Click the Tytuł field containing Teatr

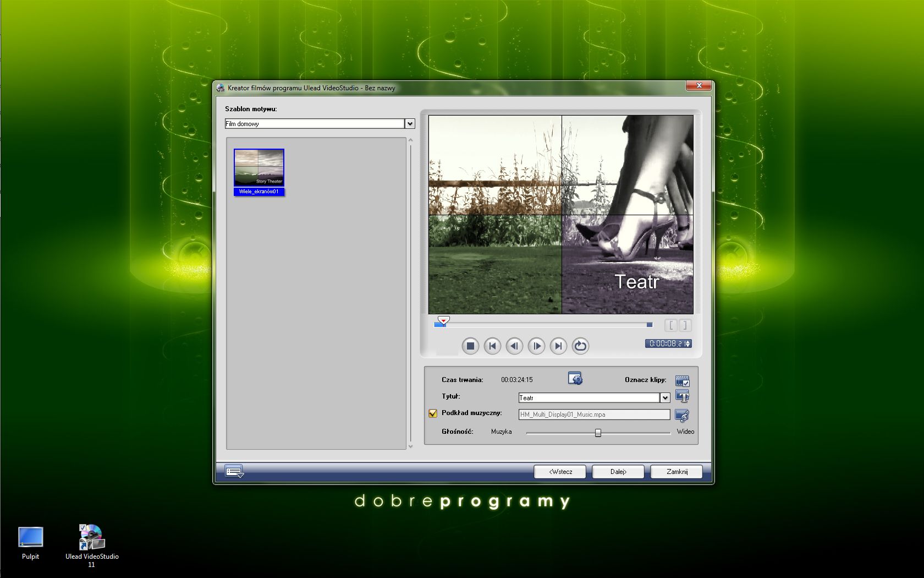(x=589, y=397)
